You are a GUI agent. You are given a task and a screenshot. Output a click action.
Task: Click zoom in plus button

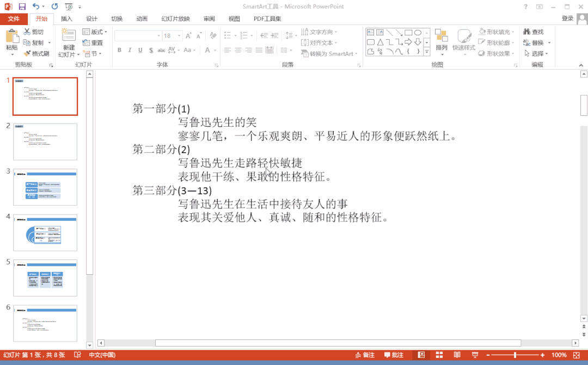pos(542,355)
